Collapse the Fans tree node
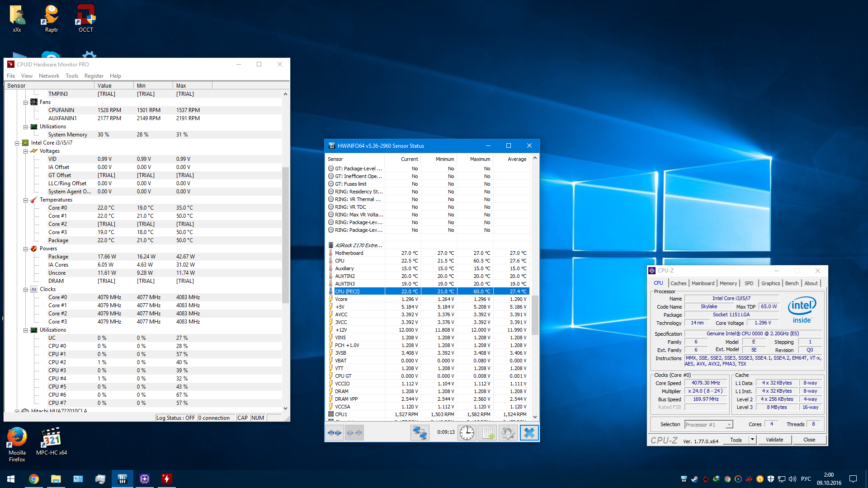 [26, 103]
